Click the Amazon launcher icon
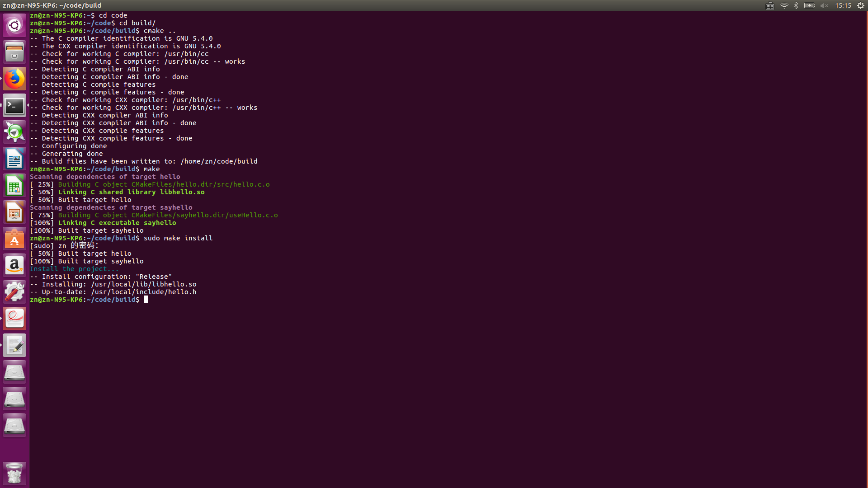Screen dimensions: 868x488 (14, 266)
